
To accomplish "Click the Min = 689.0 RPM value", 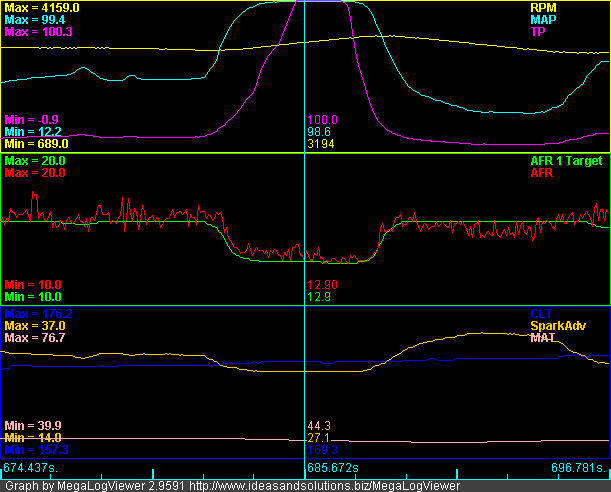I will click(x=38, y=144).
